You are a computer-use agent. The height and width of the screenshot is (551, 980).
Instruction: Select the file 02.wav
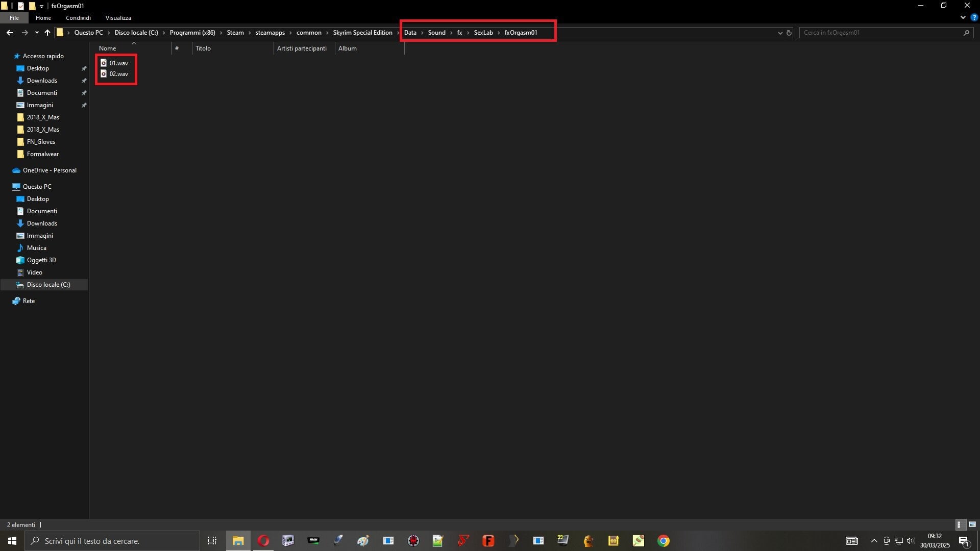pos(114,74)
